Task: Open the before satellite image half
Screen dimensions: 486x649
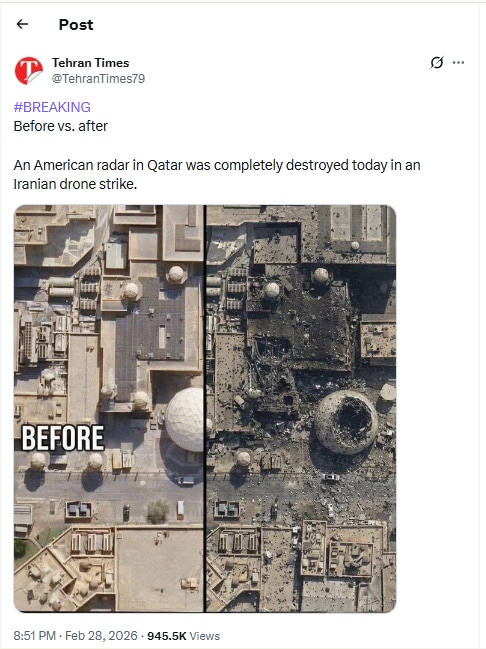Action: (109, 408)
